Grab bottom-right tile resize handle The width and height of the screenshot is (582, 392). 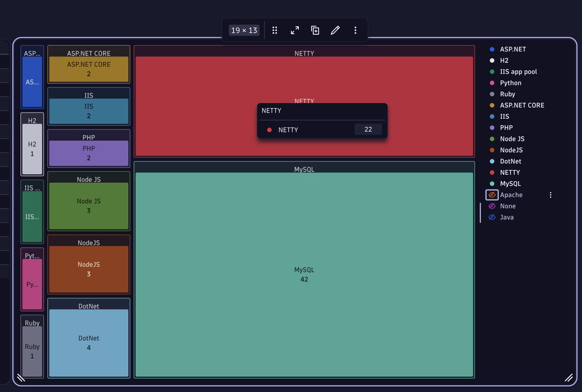click(569, 378)
